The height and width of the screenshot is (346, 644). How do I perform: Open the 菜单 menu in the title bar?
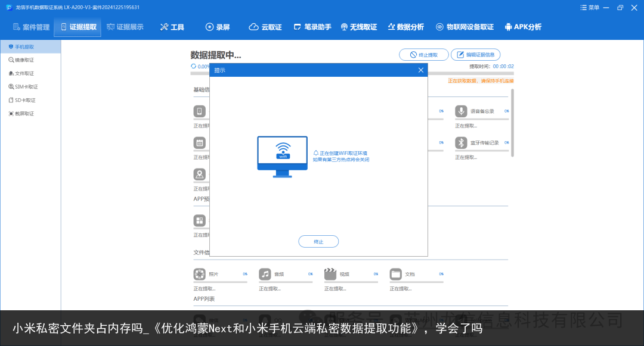590,7
